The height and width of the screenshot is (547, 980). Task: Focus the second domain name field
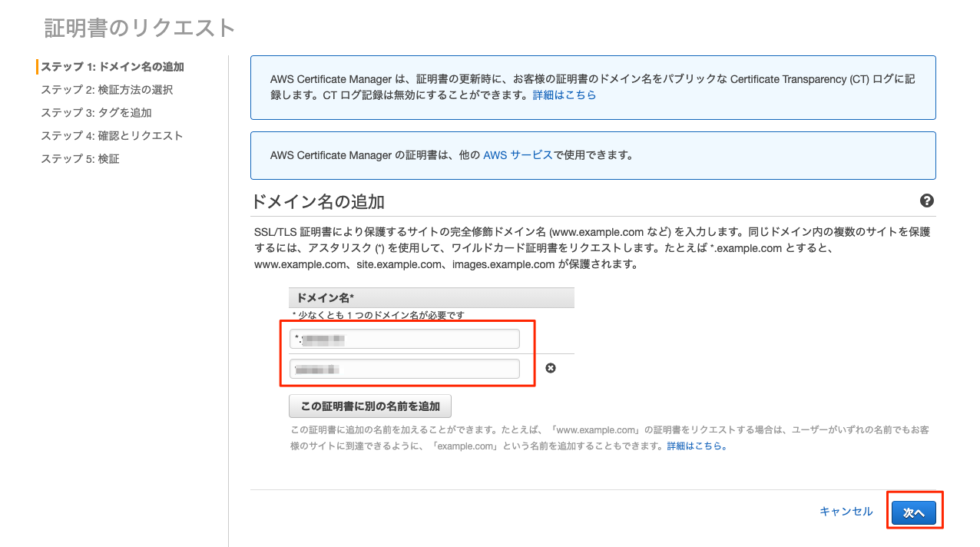click(405, 370)
